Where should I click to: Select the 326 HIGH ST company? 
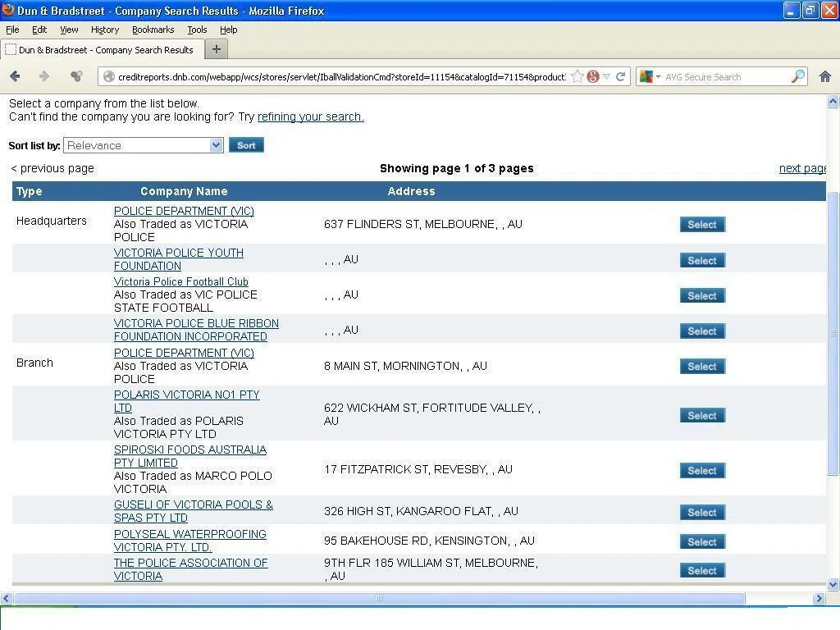702,512
